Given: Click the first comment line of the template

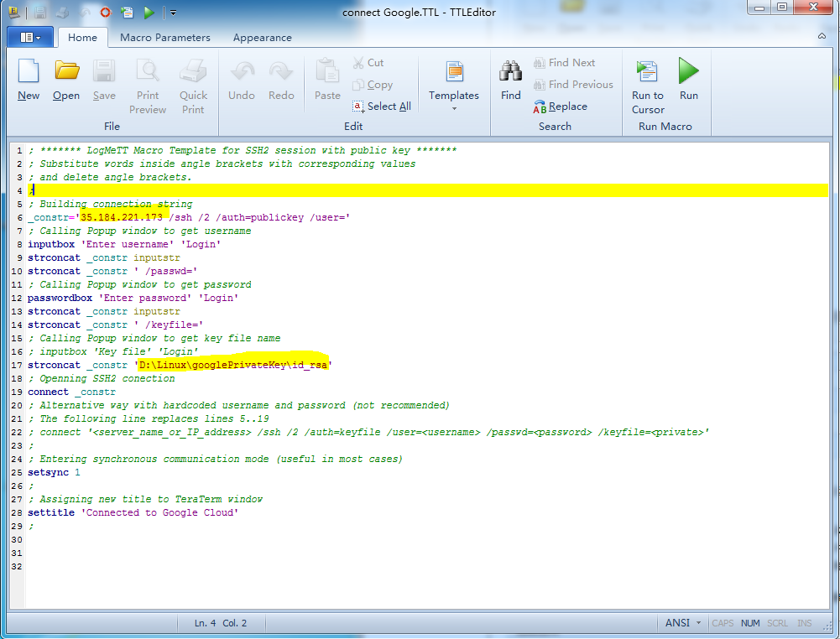Looking at the screenshot, I should click(243, 150).
